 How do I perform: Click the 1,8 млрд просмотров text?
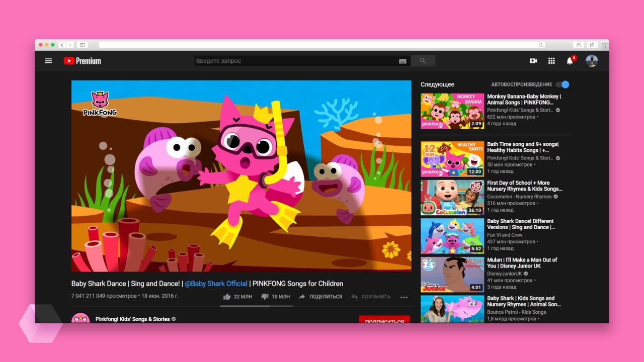coord(512,319)
